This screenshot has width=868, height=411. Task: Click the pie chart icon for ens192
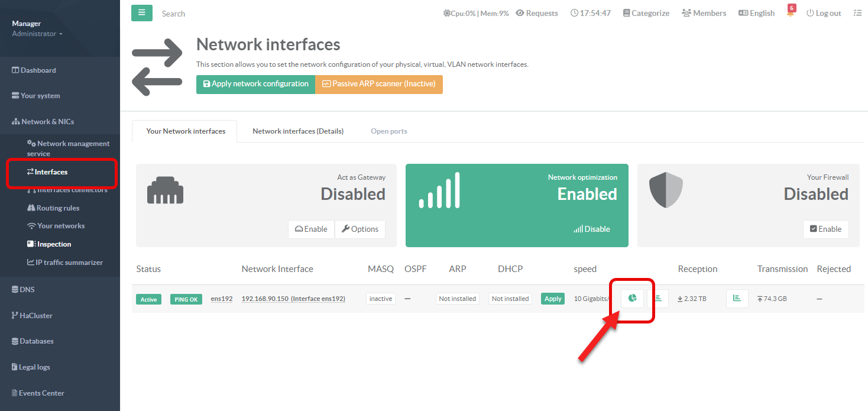(x=632, y=299)
